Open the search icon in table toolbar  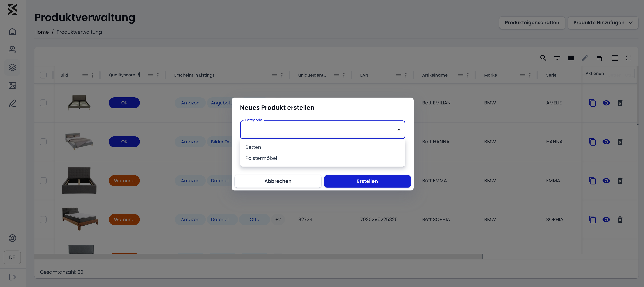point(543,58)
